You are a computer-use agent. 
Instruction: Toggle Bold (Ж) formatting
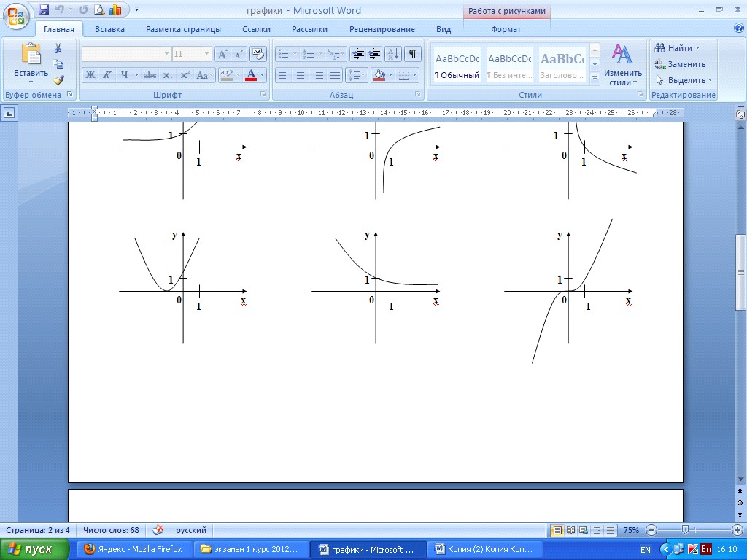[90, 75]
